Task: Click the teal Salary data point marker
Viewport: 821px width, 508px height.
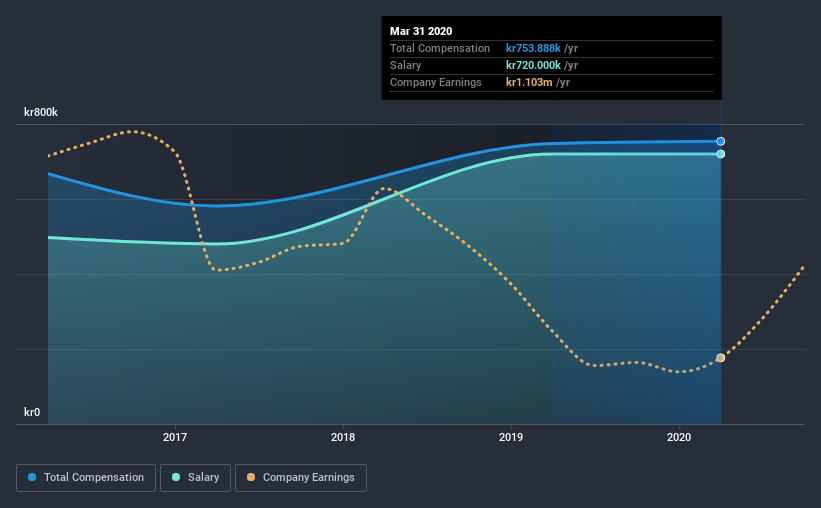Action: [720, 154]
